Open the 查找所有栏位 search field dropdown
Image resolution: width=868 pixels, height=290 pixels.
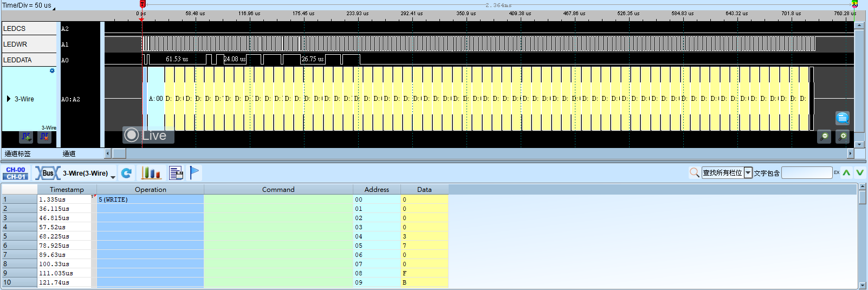(748, 173)
